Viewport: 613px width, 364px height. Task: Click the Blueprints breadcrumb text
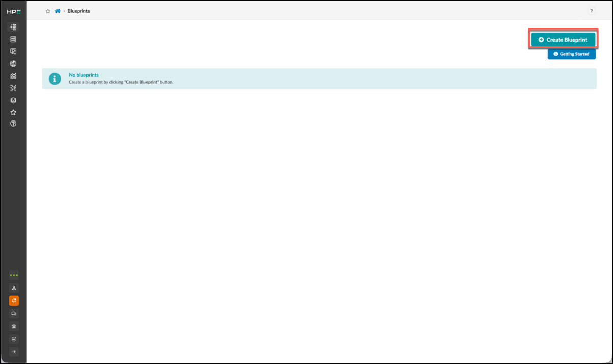pyautogui.click(x=79, y=11)
